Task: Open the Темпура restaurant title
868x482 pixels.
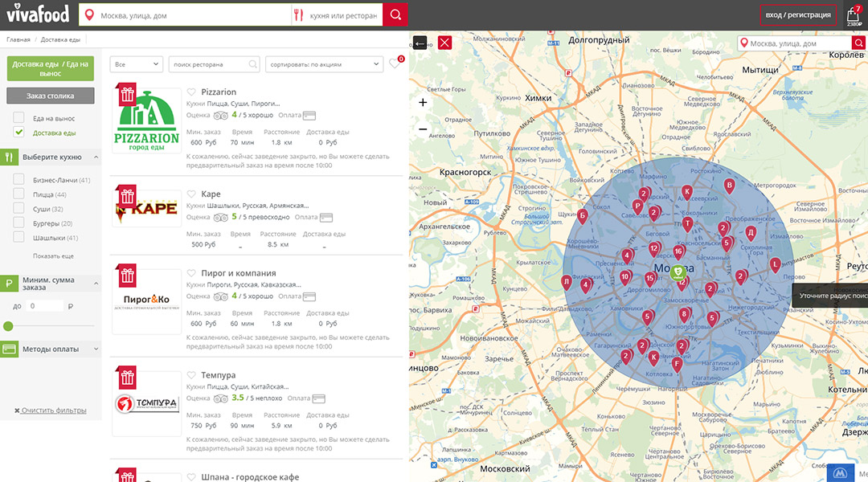Action: tap(218, 374)
